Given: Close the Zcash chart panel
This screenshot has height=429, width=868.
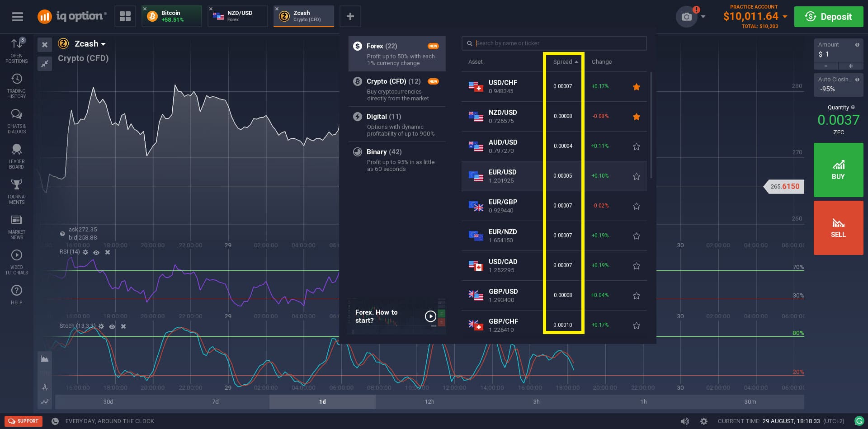Looking at the screenshot, I should click(x=45, y=44).
